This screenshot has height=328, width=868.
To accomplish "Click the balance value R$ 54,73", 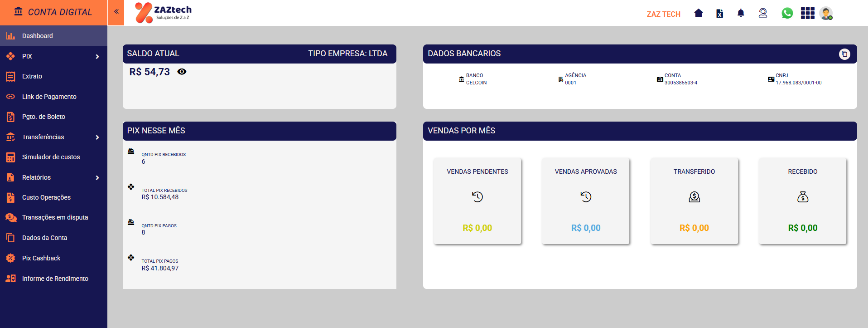I will [x=149, y=72].
